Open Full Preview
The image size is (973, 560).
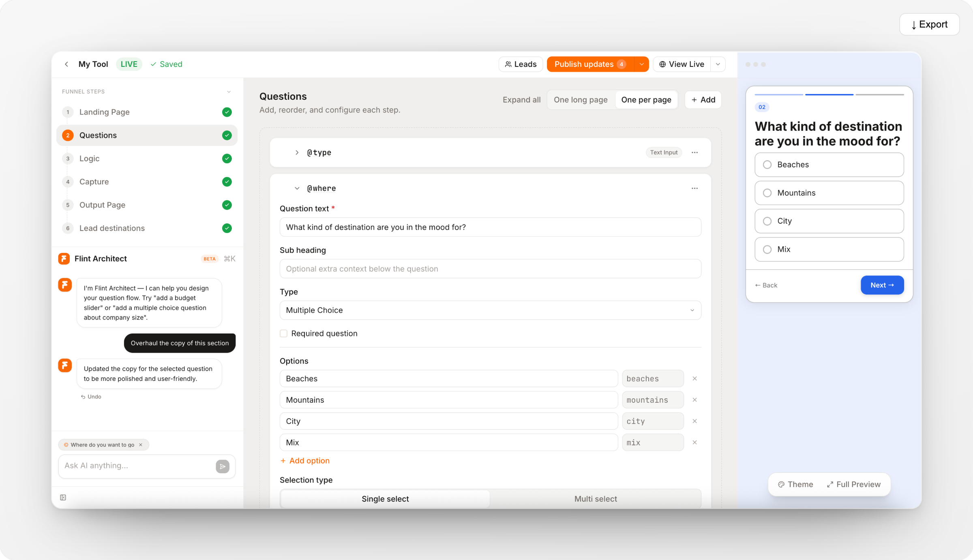(x=854, y=485)
